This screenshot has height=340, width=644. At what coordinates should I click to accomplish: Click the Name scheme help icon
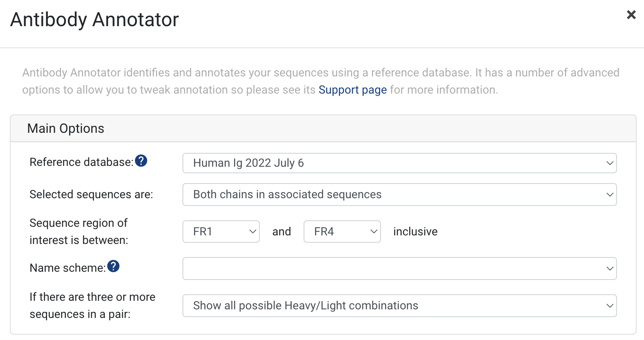point(113,266)
